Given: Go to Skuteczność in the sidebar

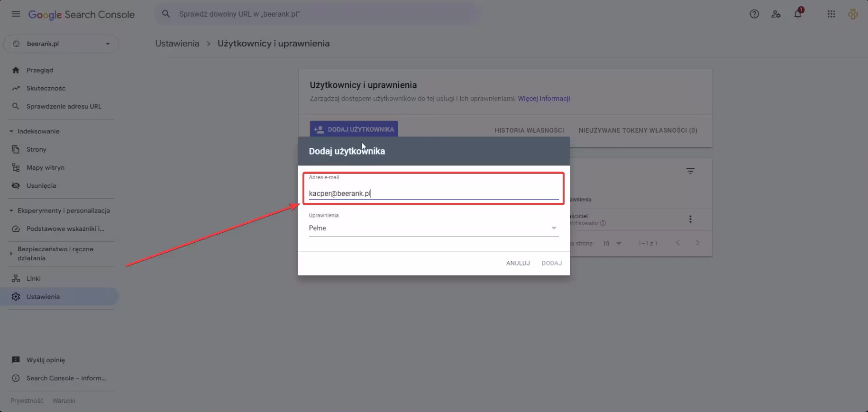Looking at the screenshot, I should pos(46,88).
